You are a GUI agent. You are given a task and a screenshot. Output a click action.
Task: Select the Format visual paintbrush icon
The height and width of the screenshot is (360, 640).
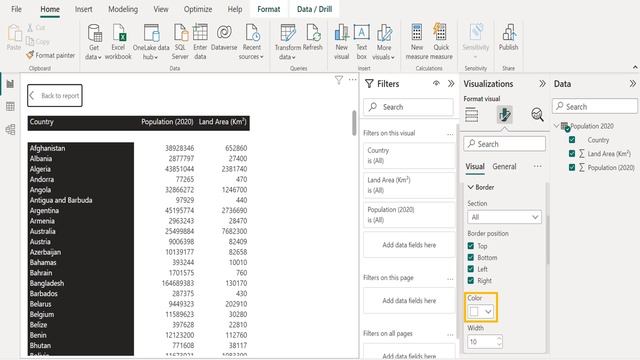click(x=504, y=115)
